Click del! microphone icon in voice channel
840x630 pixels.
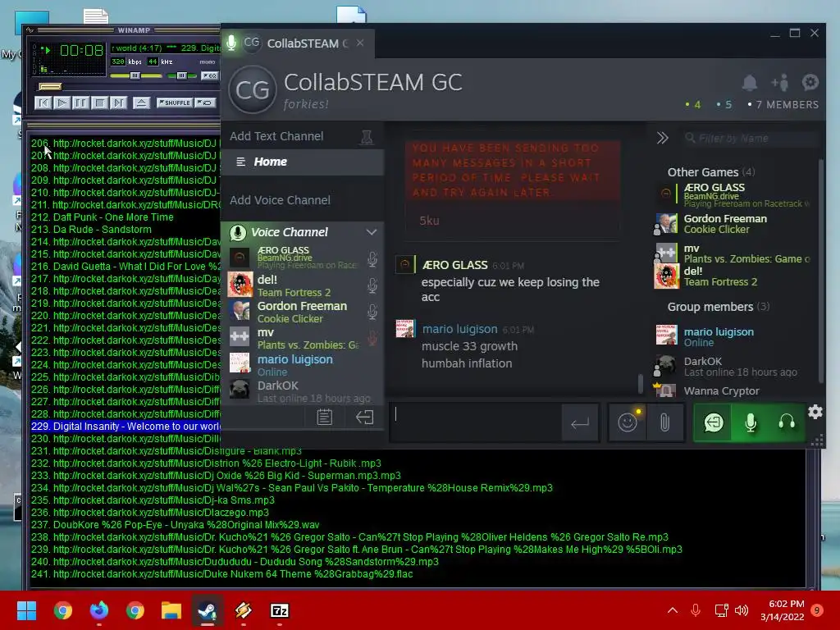click(x=372, y=285)
